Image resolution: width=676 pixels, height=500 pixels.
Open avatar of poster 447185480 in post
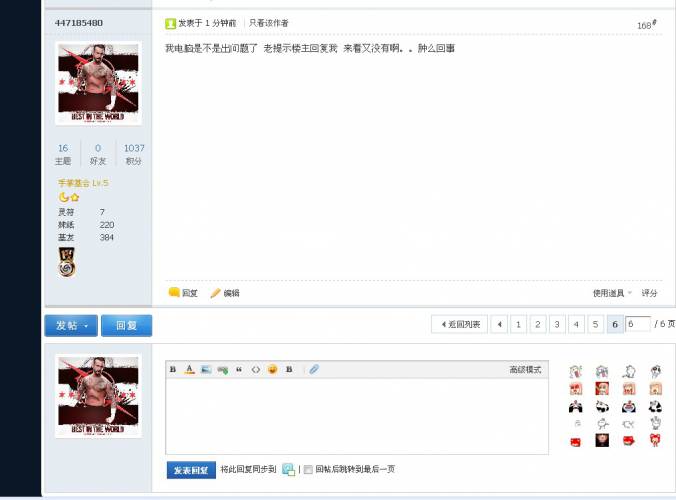[98, 83]
